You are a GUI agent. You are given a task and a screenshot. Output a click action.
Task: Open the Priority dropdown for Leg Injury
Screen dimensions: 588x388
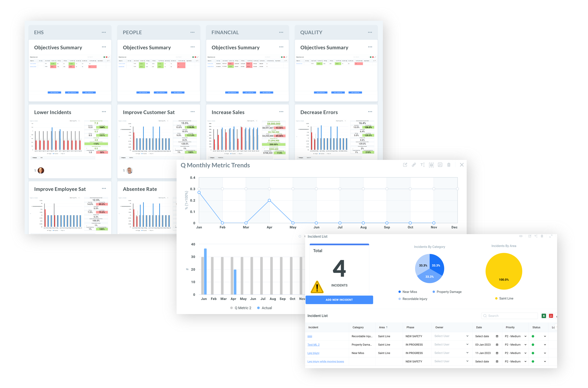click(516, 353)
